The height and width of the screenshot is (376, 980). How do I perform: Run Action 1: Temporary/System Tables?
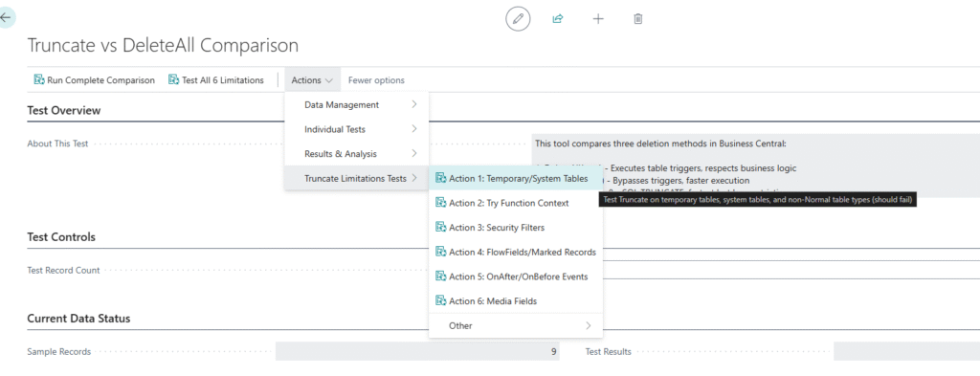pyautogui.click(x=516, y=178)
